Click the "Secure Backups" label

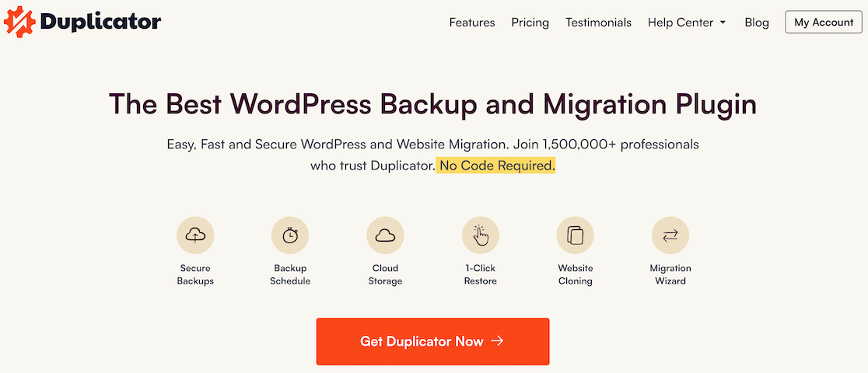click(x=195, y=274)
